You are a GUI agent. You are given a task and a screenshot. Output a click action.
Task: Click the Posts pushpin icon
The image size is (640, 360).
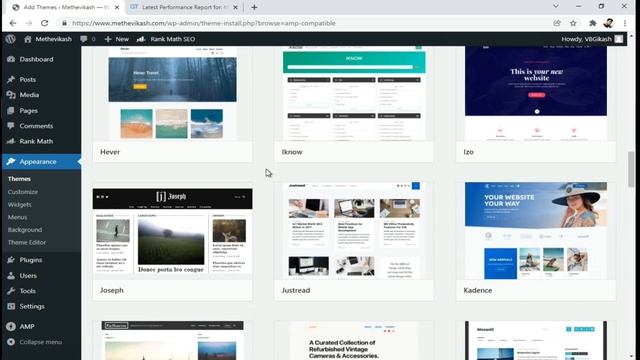pos(11,80)
